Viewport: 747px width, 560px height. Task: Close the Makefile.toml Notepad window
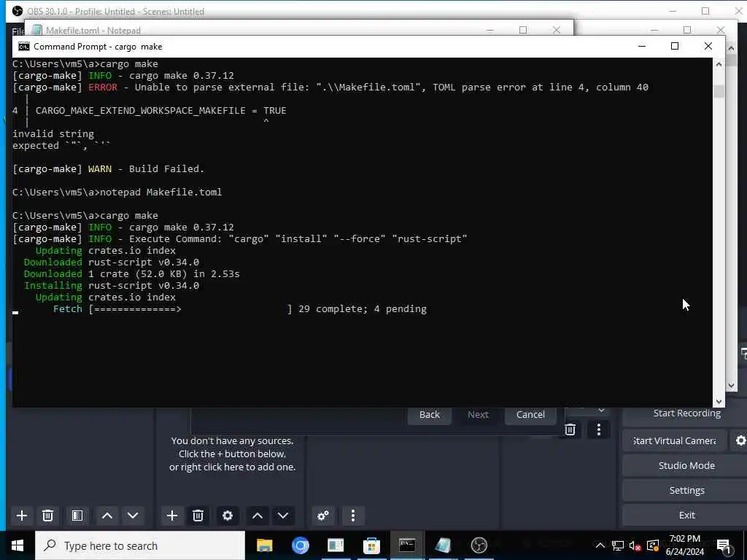pos(557,30)
